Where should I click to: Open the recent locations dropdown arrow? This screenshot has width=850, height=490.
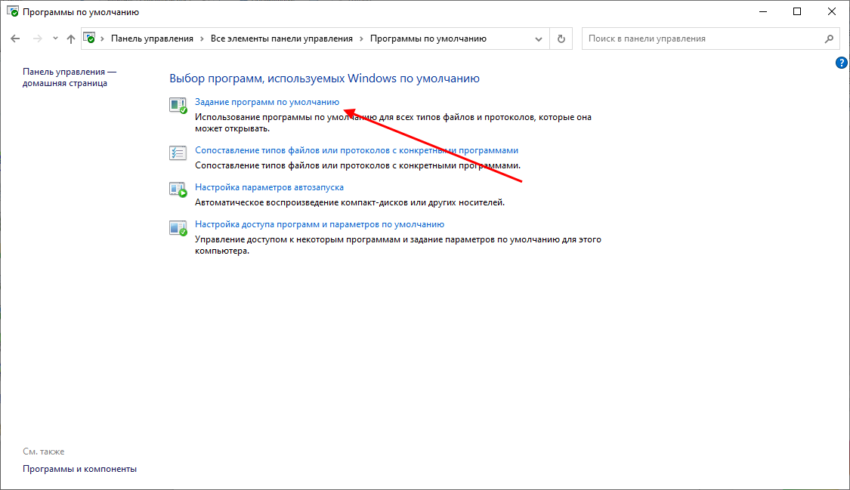coord(54,39)
